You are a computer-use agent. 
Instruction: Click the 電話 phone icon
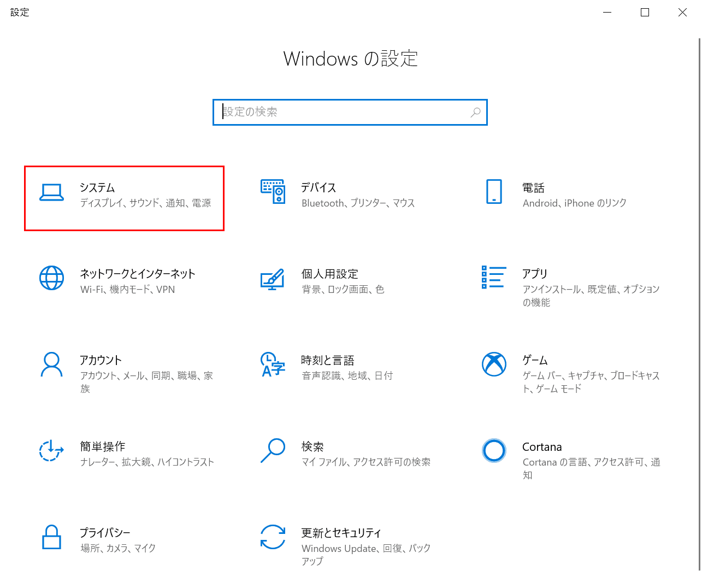pyautogui.click(x=494, y=191)
